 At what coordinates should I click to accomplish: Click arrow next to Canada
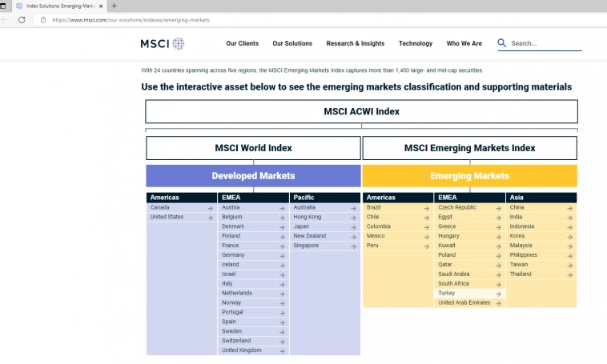pos(210,208)
